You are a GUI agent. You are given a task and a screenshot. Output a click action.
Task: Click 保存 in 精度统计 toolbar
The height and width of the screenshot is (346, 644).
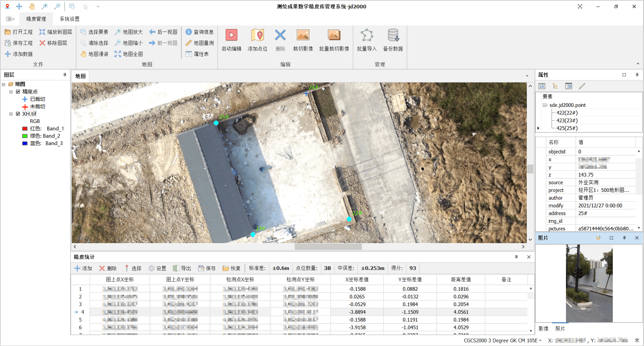tap(207, 268)
